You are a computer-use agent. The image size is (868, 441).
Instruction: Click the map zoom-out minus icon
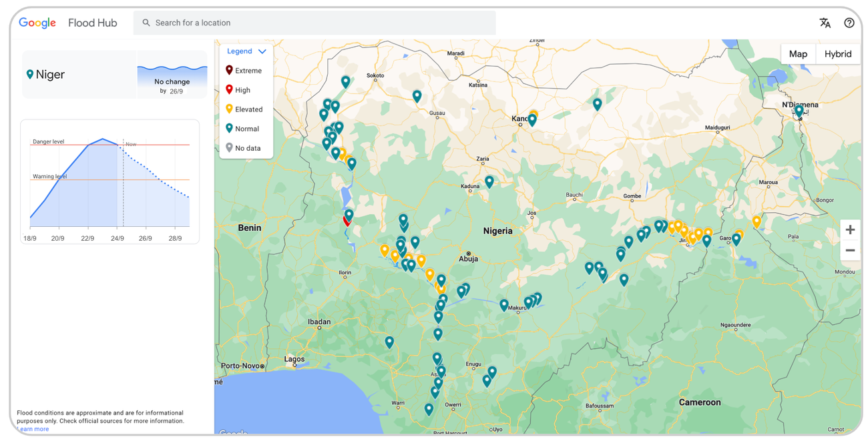[x=850, y=250]
